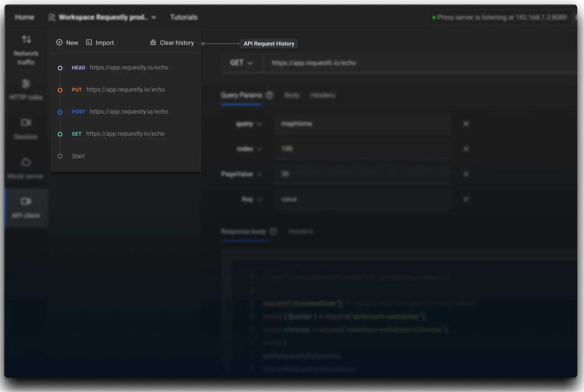The height and width of the screenshot is (392, 584).
Task: Click the Import button
Action: tap(100, 43)
